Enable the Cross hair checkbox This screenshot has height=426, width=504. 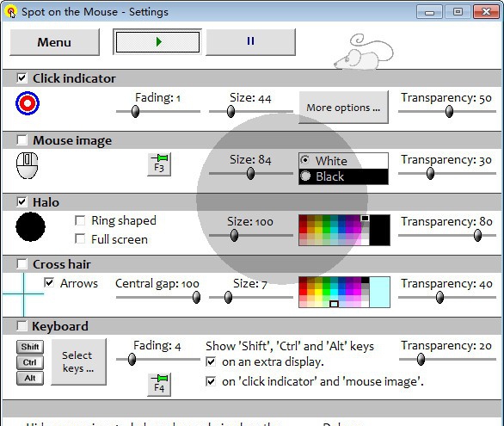coord(22,264)
